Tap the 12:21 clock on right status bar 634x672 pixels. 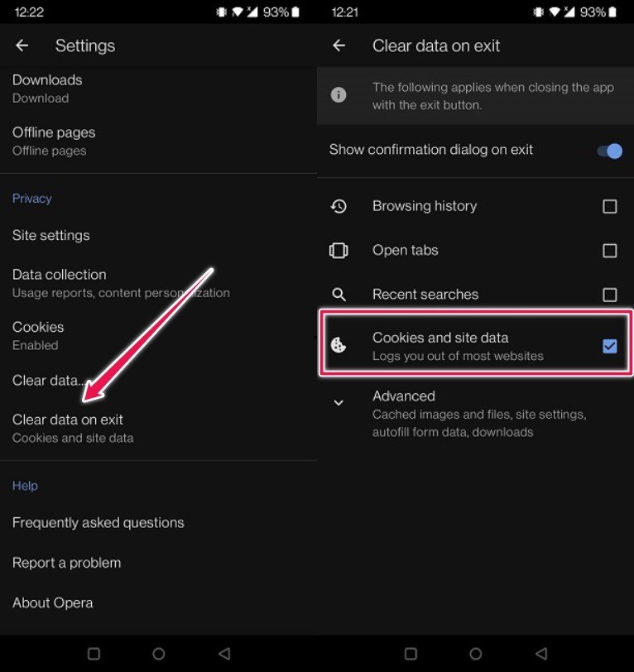click(x=345, y=12)
